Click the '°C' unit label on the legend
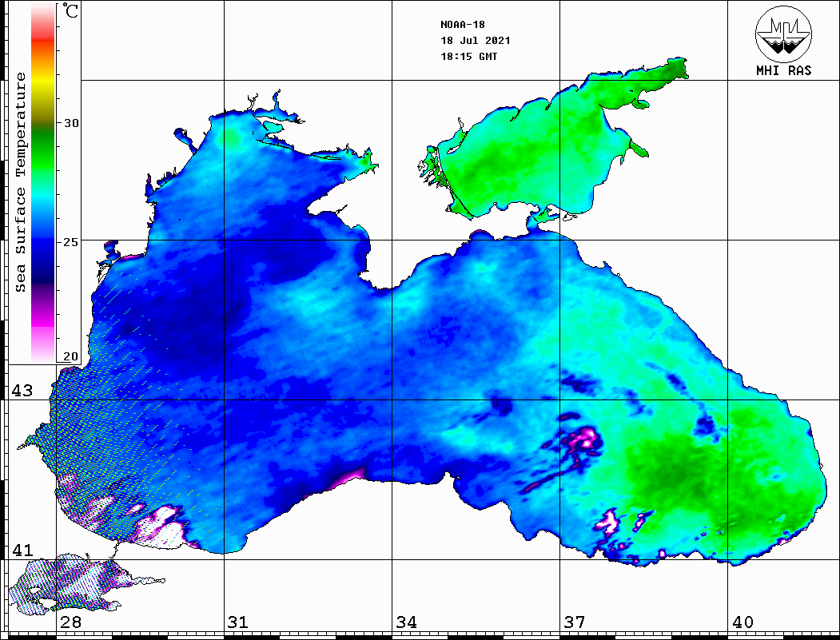Screen dimensions: 840x640 70,10
